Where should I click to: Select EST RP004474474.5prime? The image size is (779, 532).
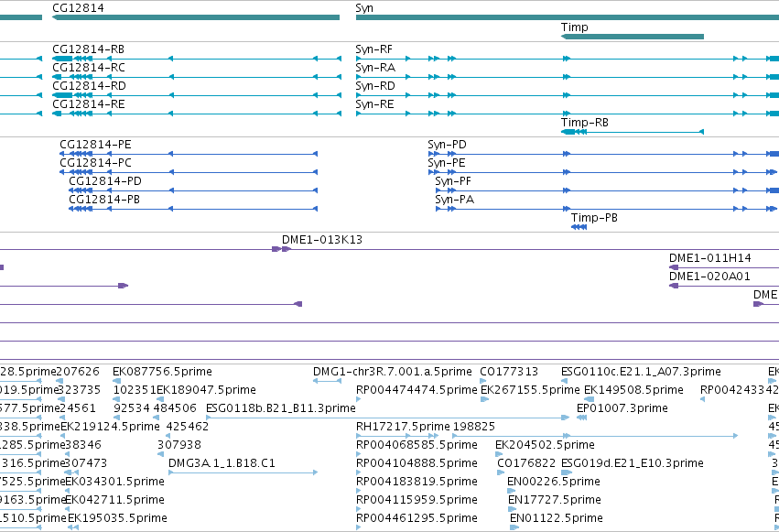click(x=417, y=390)
